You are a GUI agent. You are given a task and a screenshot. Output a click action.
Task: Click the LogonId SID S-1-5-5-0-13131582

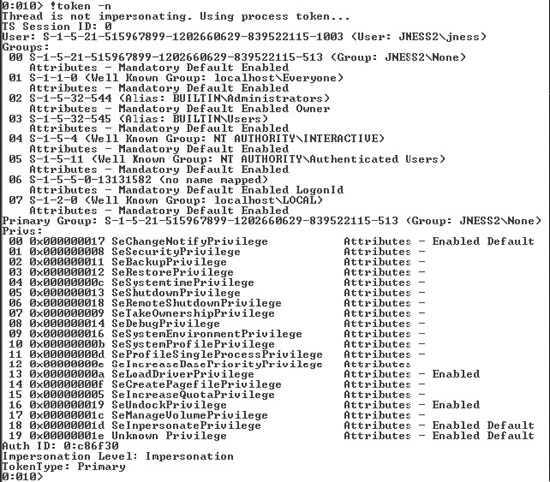(90, 180)
